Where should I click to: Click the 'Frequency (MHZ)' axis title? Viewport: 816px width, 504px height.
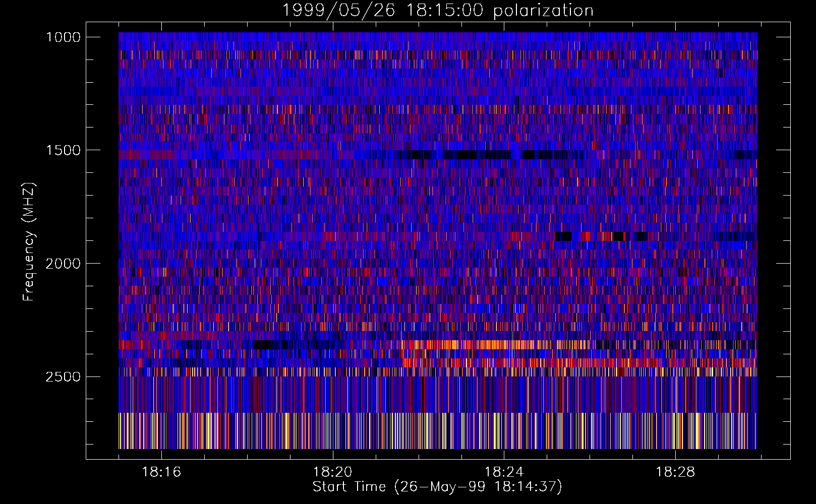29,241
